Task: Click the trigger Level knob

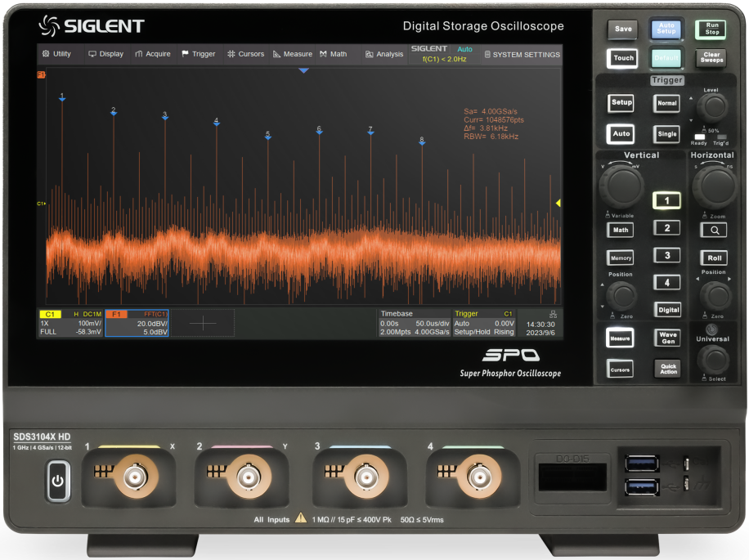Action: pos(712,107)
